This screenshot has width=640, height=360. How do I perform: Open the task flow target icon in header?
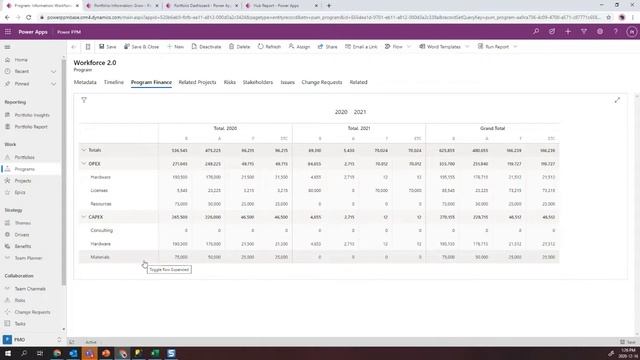click(x=552, y=31)
